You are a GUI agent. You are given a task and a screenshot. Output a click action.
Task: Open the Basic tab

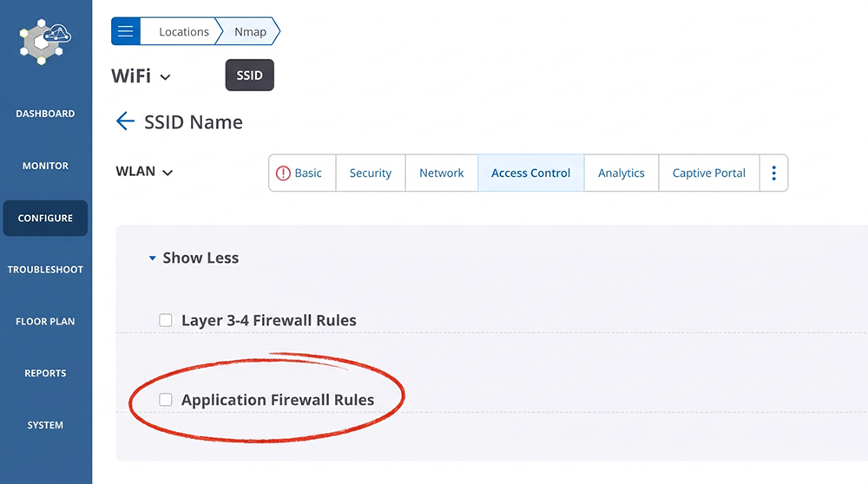302,173
